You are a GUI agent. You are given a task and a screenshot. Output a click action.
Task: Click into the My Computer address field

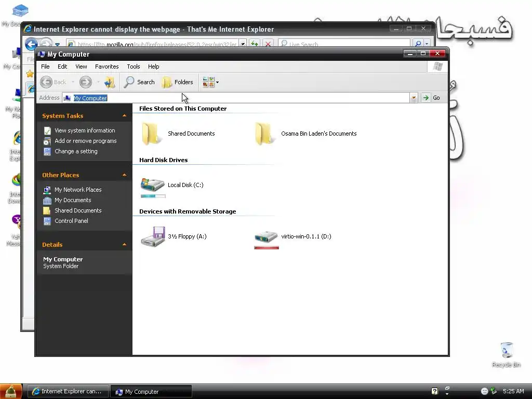(x=236, y=98)
